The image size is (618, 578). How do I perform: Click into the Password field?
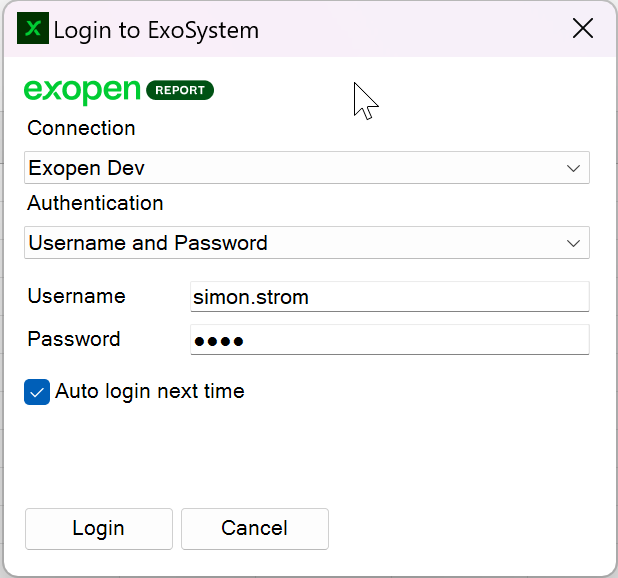[388, 340]
